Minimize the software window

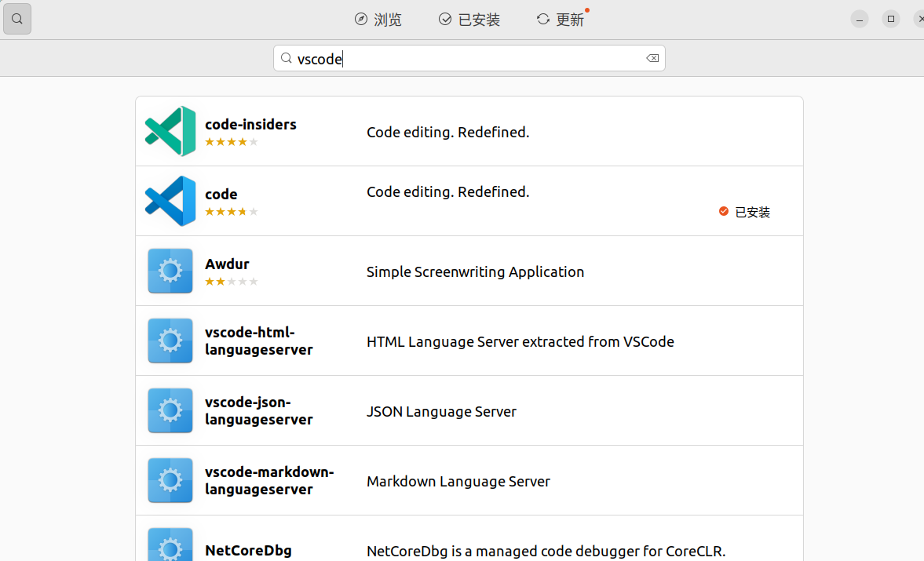860,20
